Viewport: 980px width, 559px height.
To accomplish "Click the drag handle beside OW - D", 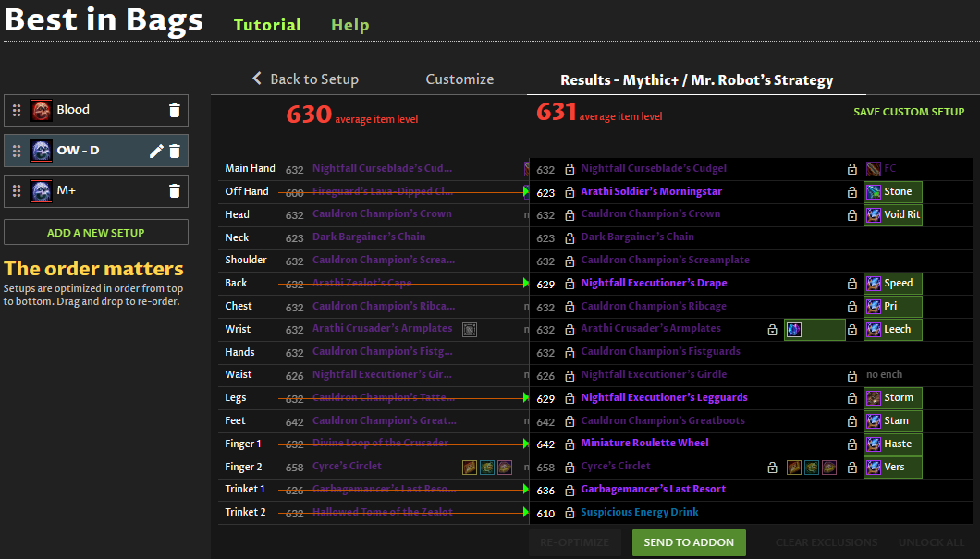I will pyautogui.click(x=17, y=152).
